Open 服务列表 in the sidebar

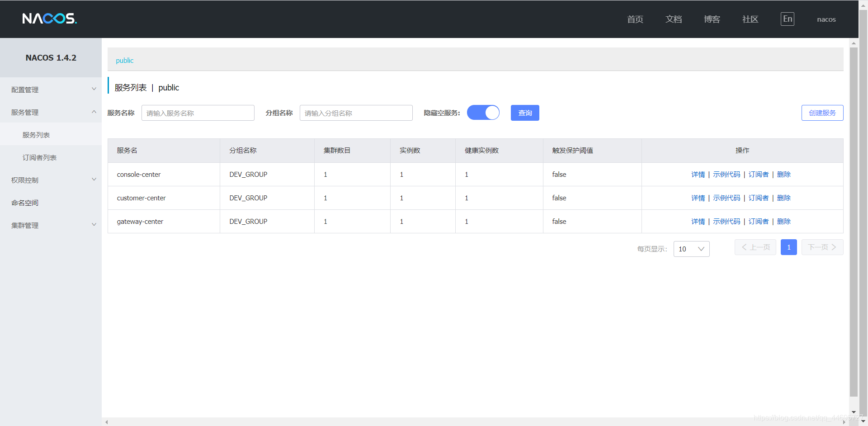pos(51,135)
